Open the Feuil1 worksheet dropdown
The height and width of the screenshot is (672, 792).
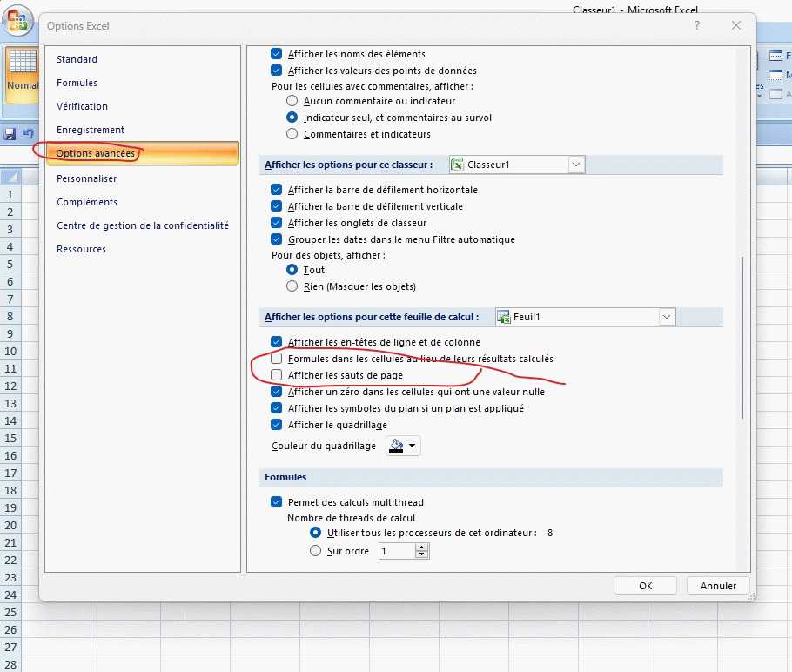666,318
